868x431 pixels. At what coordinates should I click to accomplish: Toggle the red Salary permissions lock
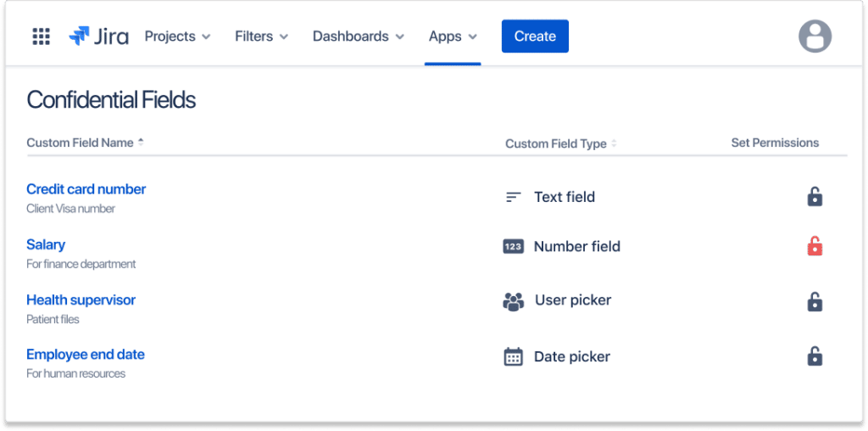815,245
